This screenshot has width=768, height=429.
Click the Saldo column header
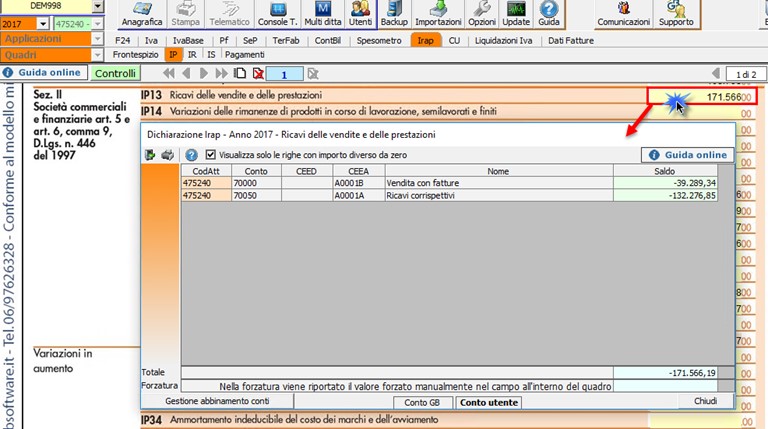(x=665, y=171)
